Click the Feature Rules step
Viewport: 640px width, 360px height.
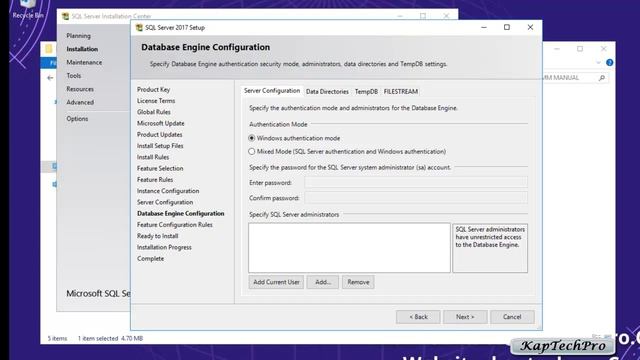(155, 180)
